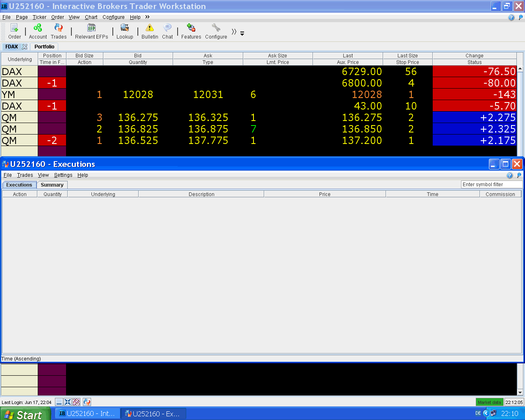This screenshot has width=525, height=420.
Task: Switch to the Portfolio tab
Action: pyautogui.click(x=44, y=47)
